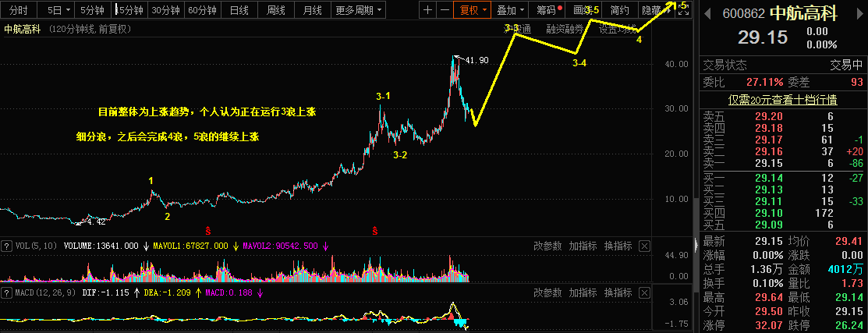This screenshot has height=333, width=868.
Task: Collapse right quote panel with splitter arrow
Action: point(696,245)
